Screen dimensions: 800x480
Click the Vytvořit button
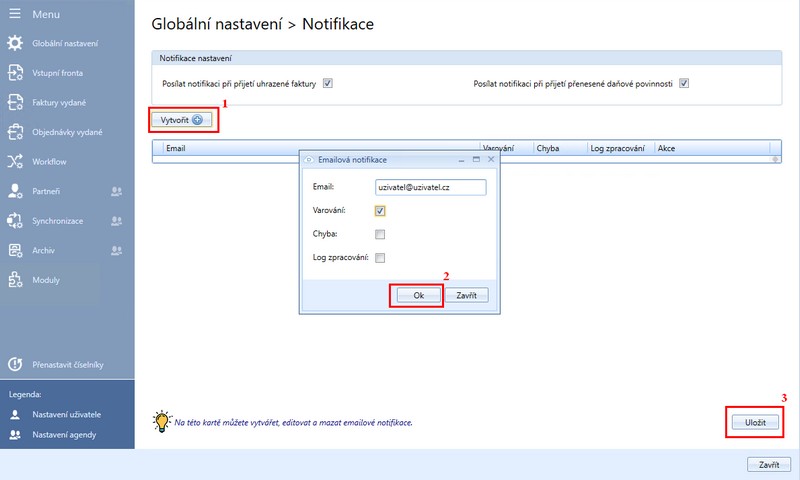pyautogui.click(x=182, y=120)
